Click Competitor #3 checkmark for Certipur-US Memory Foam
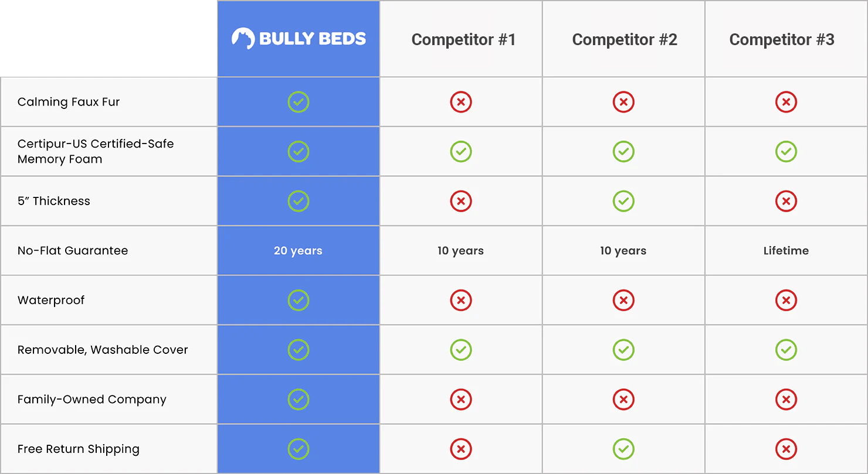This screenshot has height=474, width=868. click(x=786, y=152)
